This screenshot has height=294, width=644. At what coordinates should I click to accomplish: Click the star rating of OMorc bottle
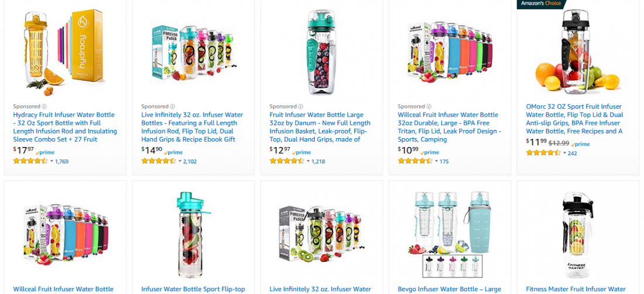pyautogui.click(x=543, y=153)
